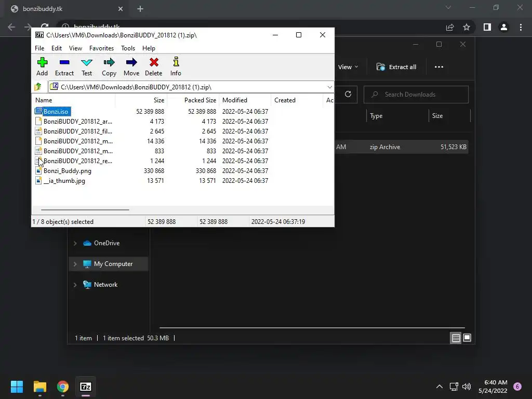Open the Chrome three-dot menu
This screenshot has height=399, width=532.
click(521, 27)
